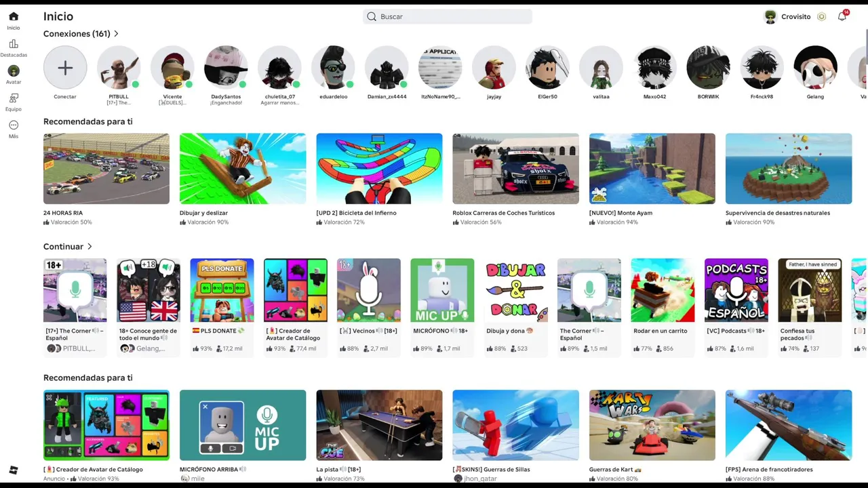Open the Equipo party sidebar icon
The height and width of the screenshot is (488, 868).
(x=14, y=98)
